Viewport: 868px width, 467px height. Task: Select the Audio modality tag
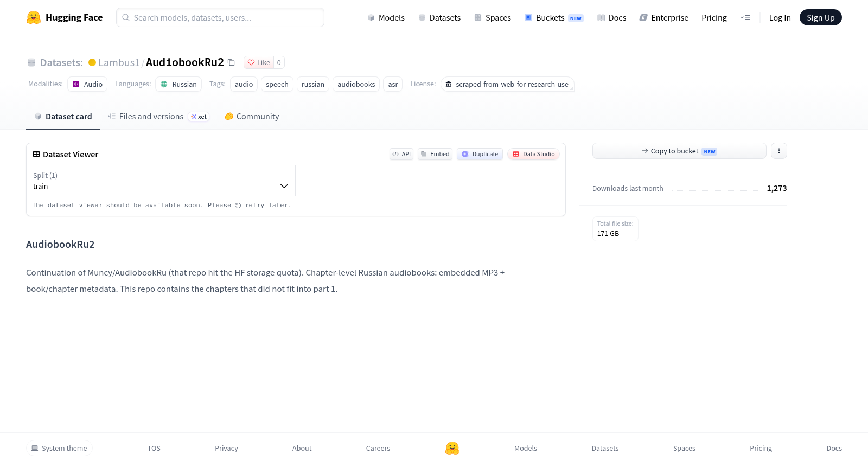click(87, 84)
